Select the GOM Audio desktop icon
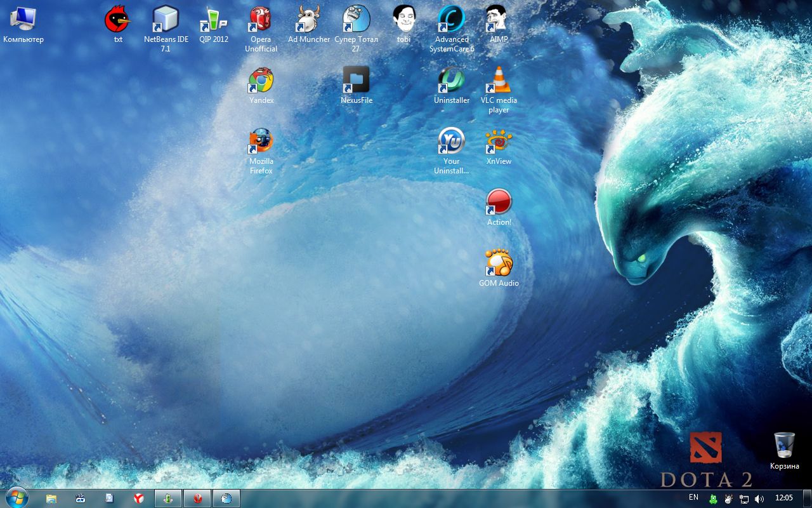 click(499, 264)
